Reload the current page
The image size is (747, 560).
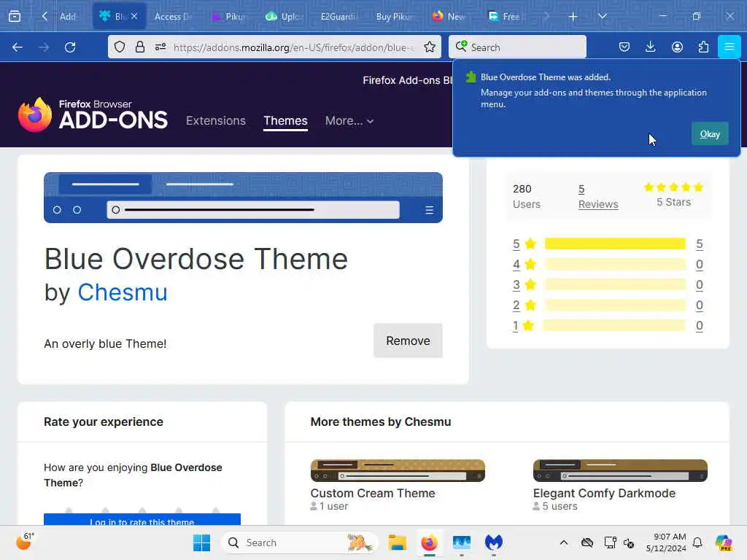point(70,47)
